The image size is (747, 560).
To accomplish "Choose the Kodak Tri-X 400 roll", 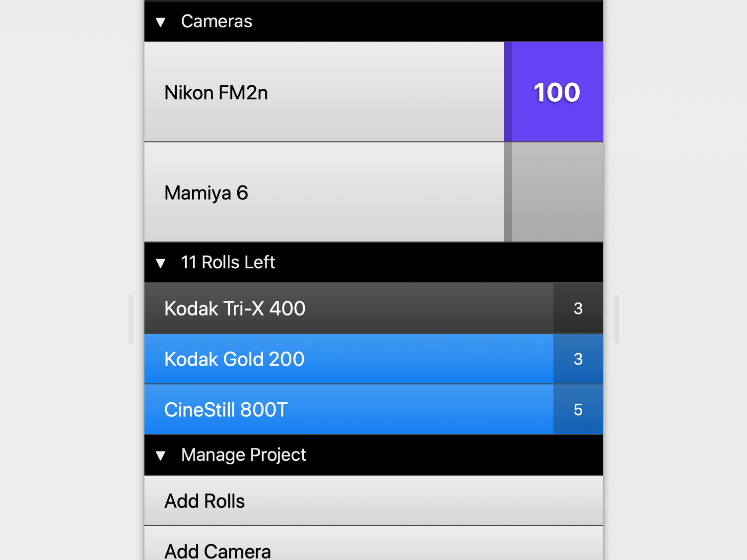I will (x=348, y=309).
